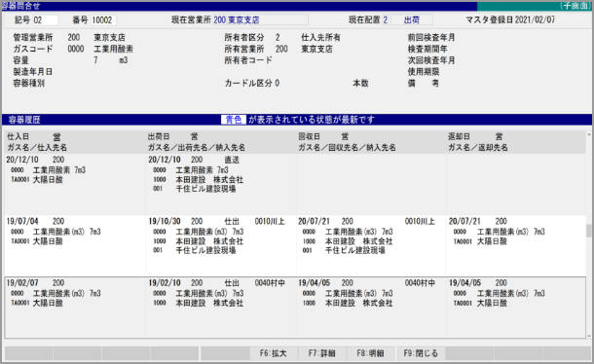The width and height of the screenshot is (594, 364).
Task: Click 0010川上 in the 19/10/30 shipping entry
Action: [270, 221]
